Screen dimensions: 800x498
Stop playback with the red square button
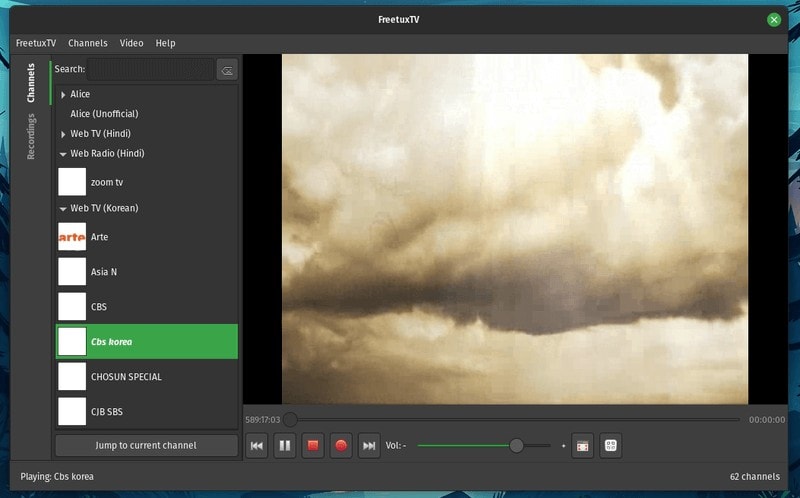[x=313, y=445]
